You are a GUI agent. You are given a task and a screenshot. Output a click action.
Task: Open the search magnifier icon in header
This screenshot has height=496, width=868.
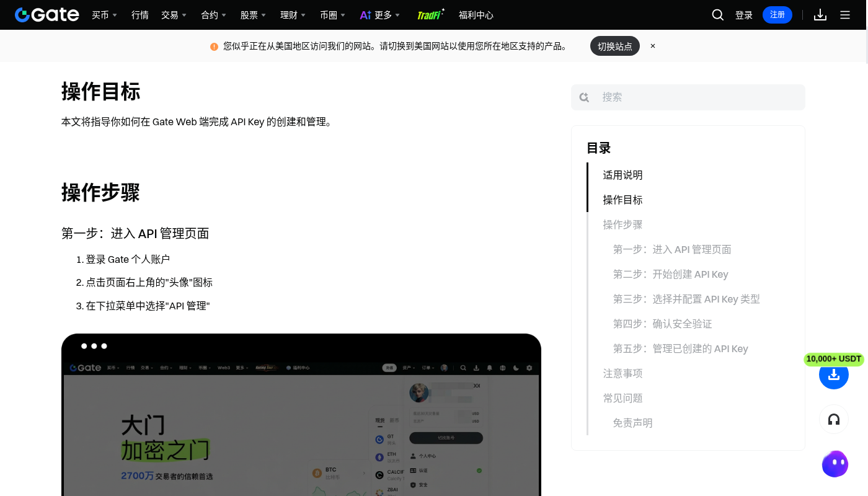point(718,15)
